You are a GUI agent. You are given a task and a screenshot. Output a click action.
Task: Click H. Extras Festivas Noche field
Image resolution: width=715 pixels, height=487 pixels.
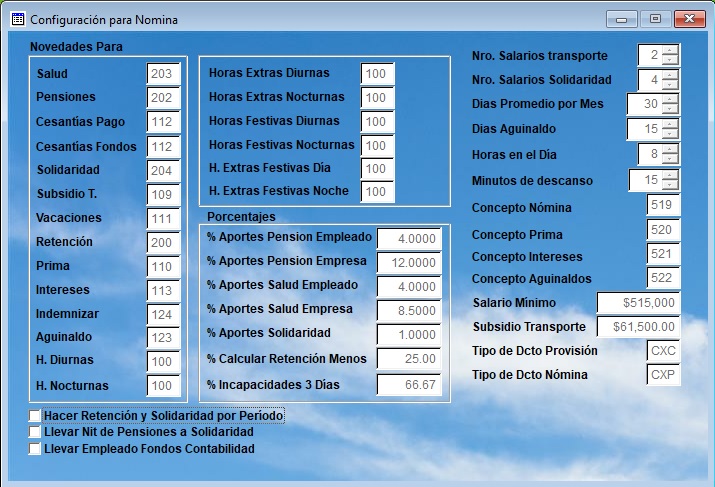click(377, 192)
